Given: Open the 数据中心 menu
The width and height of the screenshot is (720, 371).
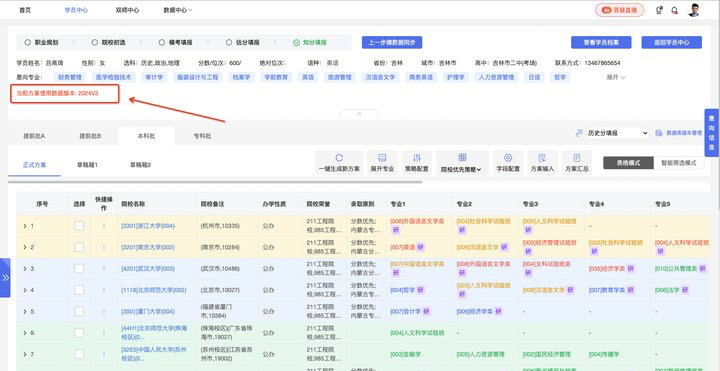Looking at the screenshot, I should coord(178,10).
